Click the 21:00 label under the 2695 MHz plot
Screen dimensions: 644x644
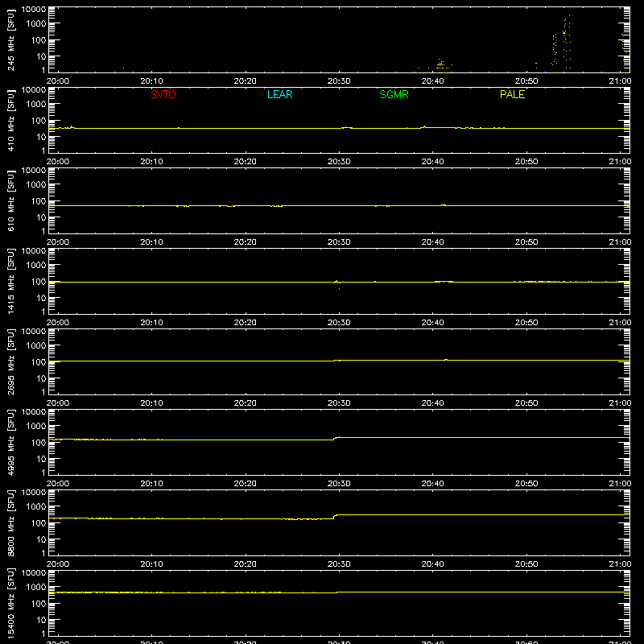[x=620, y=403]
